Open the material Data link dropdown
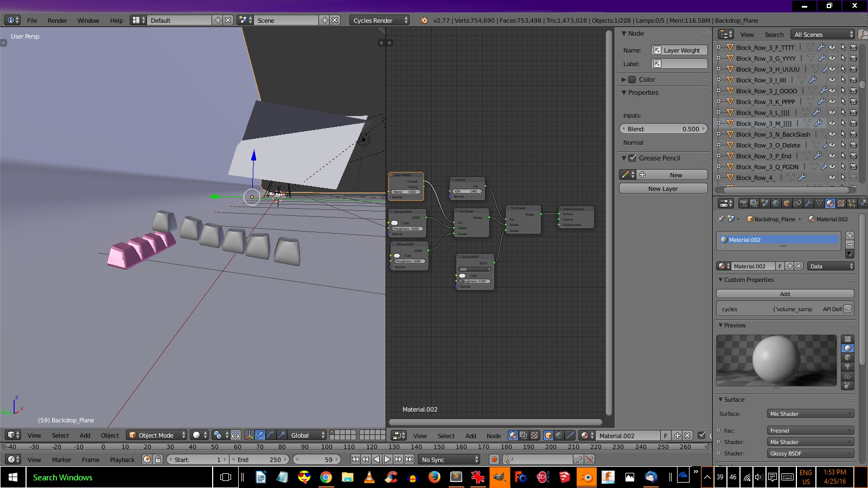This screenshot has width=868, height=488. (x=831, y=266)
